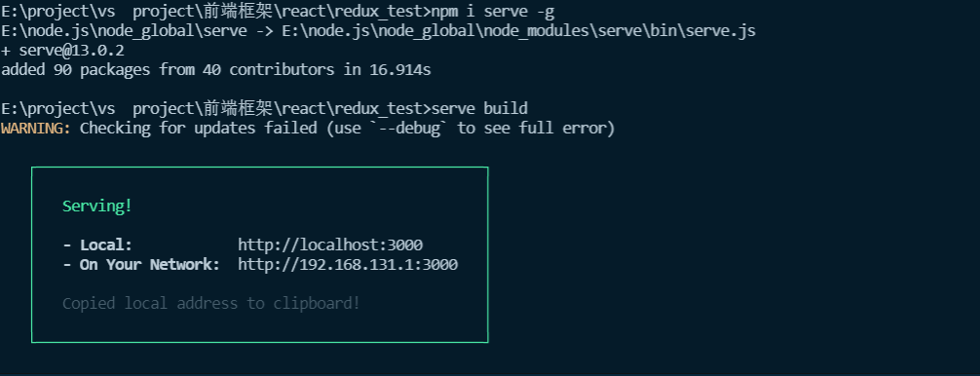Open the http://localhost:3000 local address

[x=330, y=244]
